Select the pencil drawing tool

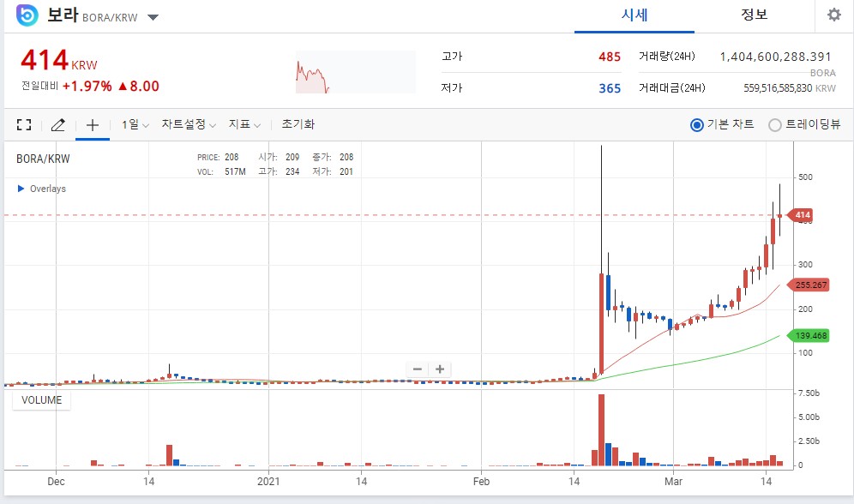coord(57,124)
